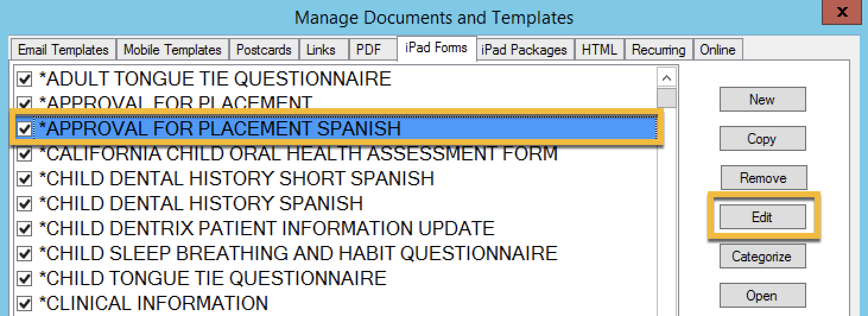Open the Mobile Templates tab
868x316 pixels.
pyautogui.click(x=172, y=50)
